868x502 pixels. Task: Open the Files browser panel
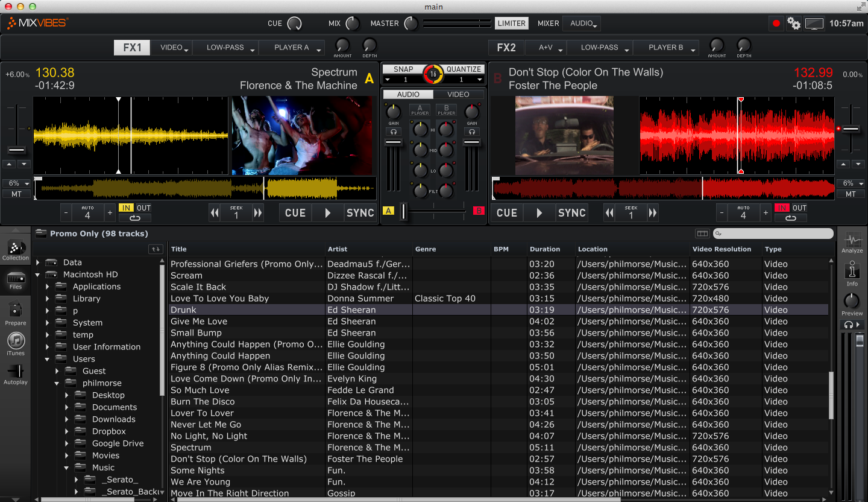pyautogui.click(x=16, y=281)
